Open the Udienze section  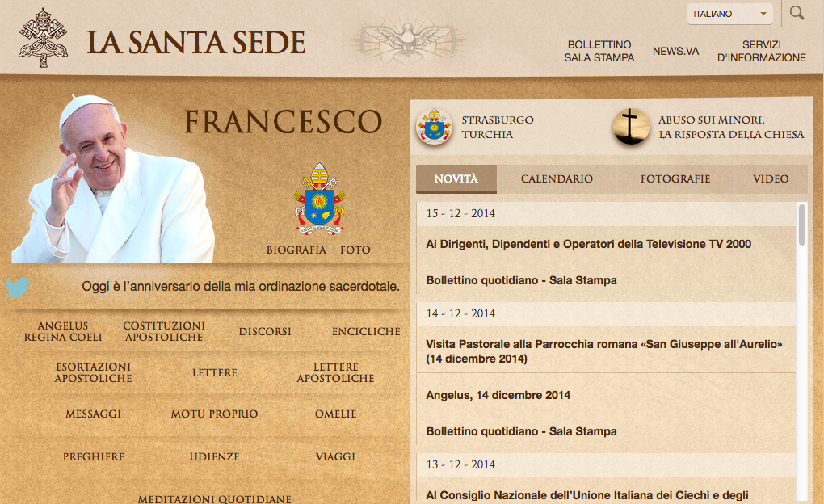click(214, 456)
